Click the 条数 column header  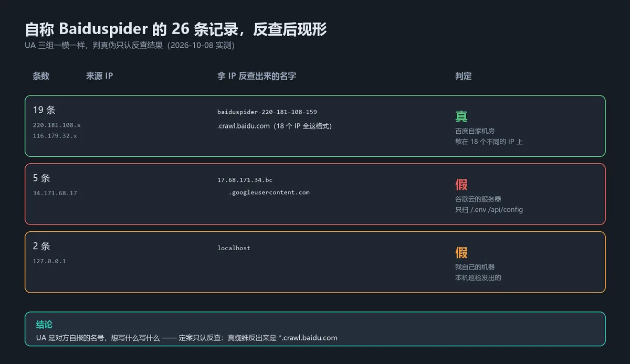pos(41,76)
